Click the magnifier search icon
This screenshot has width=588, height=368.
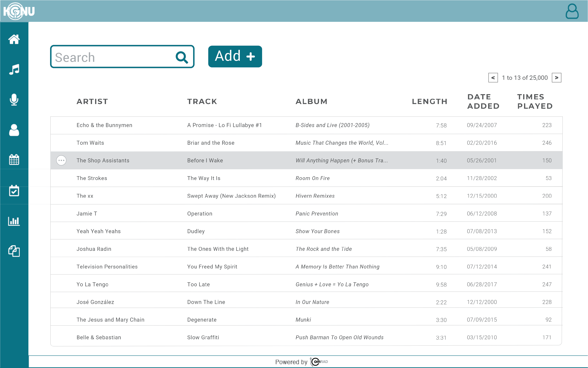pos(182,57)
